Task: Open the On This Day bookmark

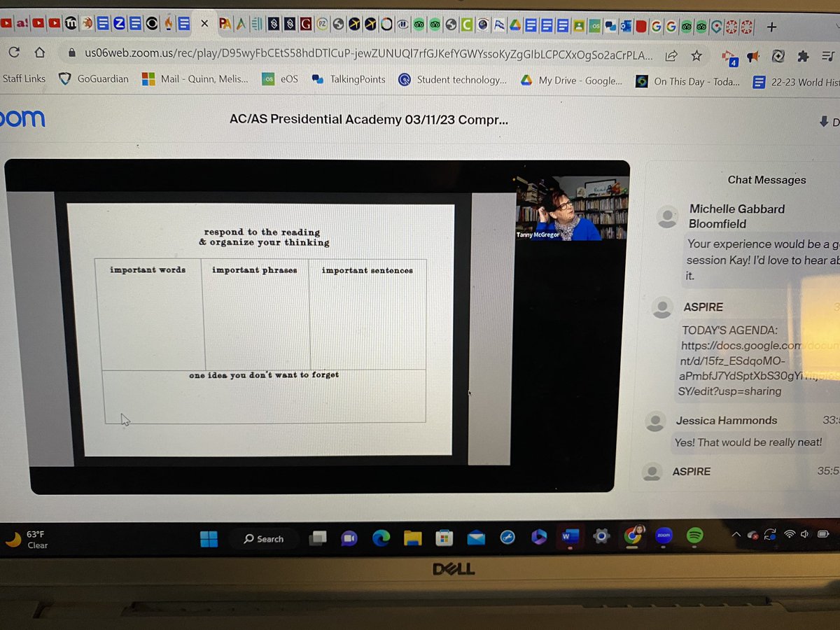Action: point(687,81)
